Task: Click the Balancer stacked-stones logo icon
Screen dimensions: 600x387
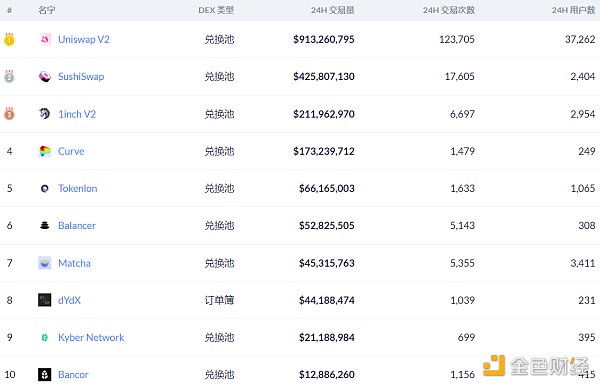Action: point(45,225)
